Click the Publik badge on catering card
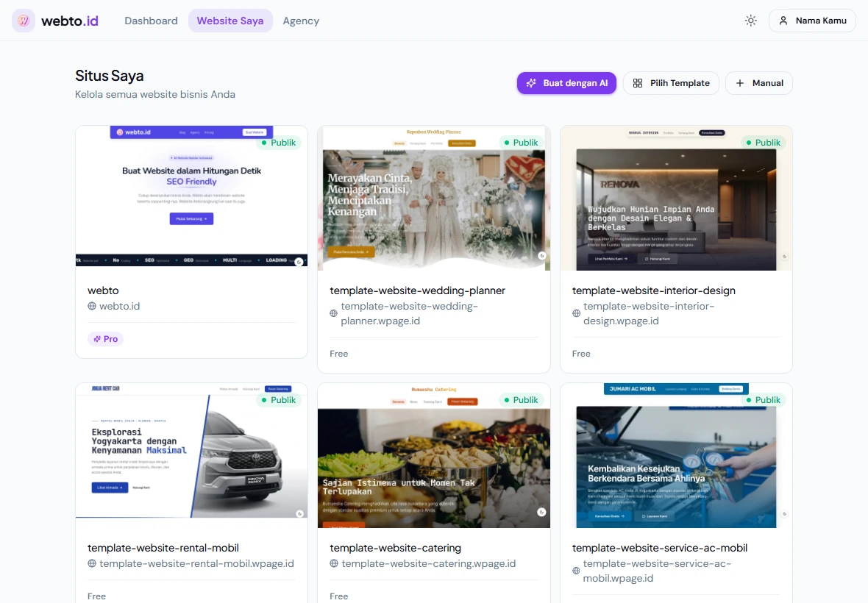Image resolution: width=868 pixels, height=603 pixels. click(521, 400)
